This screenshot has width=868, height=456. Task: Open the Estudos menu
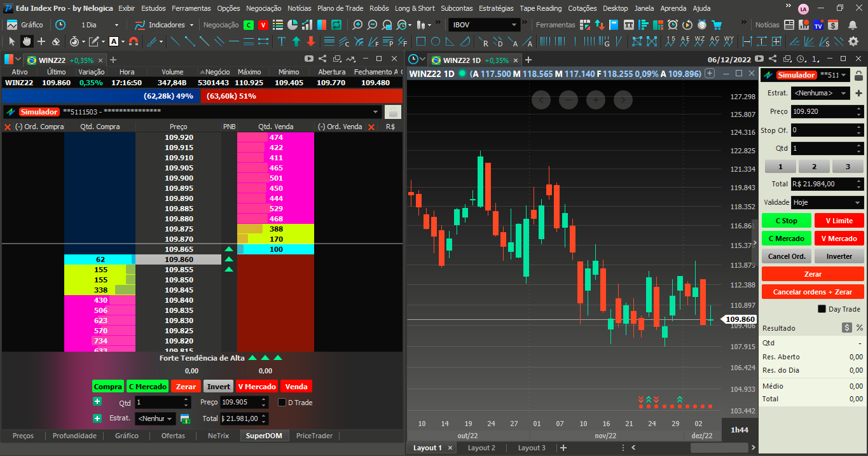click(153, 8)
